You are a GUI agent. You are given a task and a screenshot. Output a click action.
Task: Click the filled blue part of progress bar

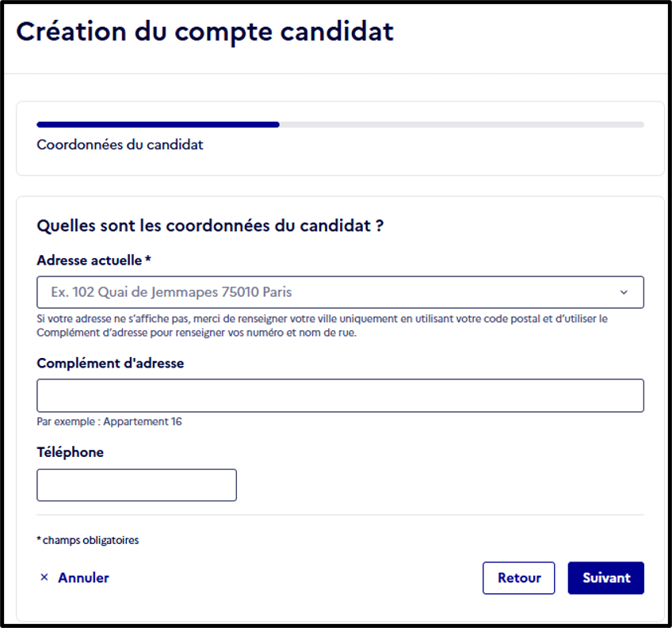(x=158, y=124)
